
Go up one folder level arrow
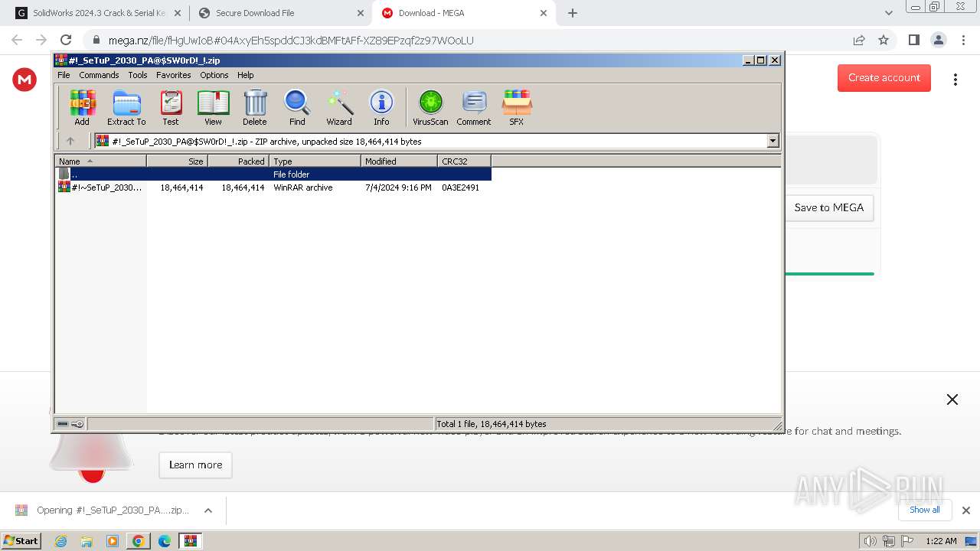(x=70, y=141)
